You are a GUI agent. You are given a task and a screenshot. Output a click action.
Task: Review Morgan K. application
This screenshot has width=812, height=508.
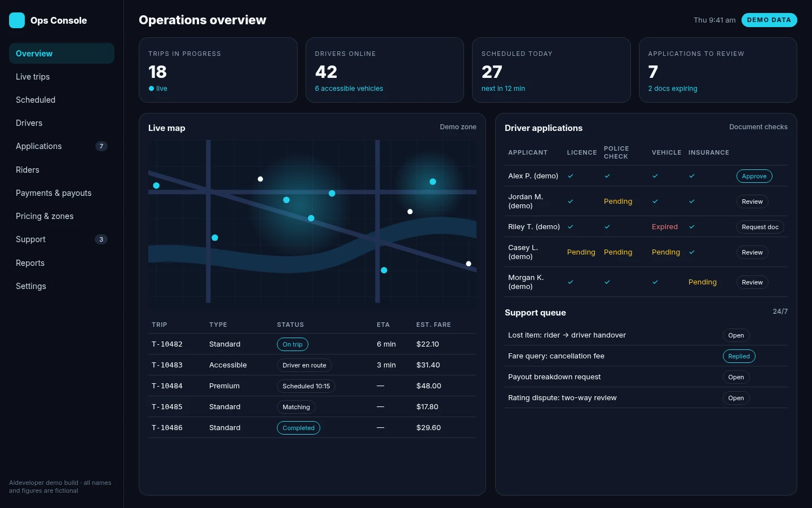752,282
